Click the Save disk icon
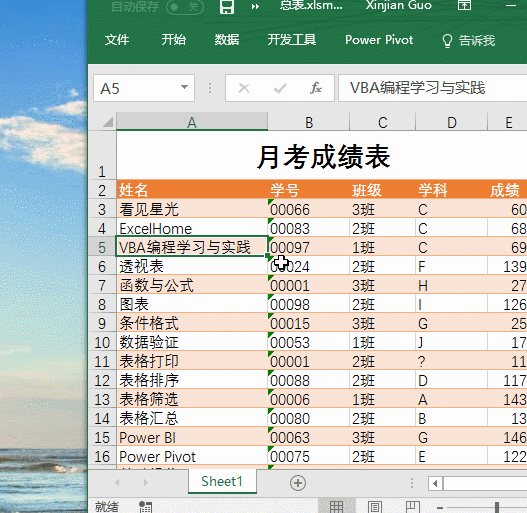527x513 pixels. 227,7
